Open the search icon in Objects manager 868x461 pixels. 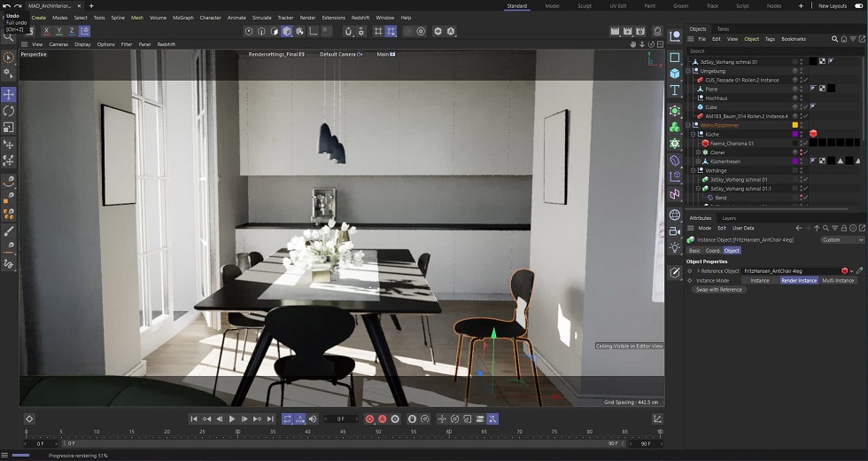pyautogui.click(x=834, y=39)
